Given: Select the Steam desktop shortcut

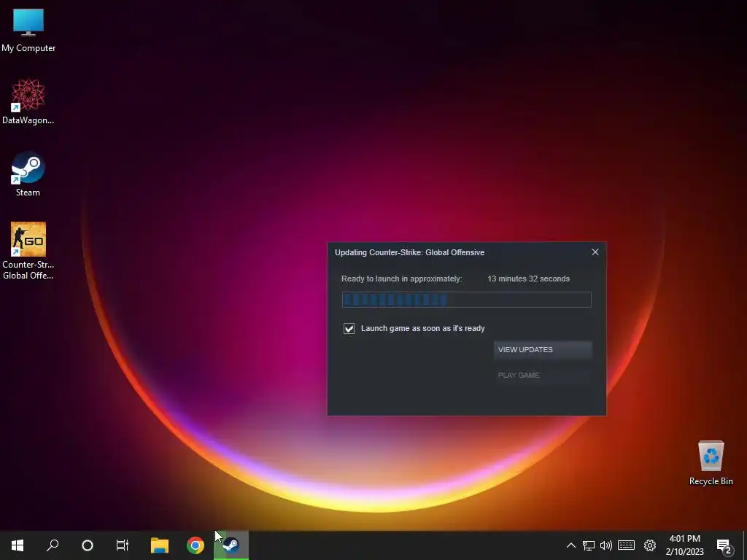Looking at the screenshot, I should (x=28, y=174).
